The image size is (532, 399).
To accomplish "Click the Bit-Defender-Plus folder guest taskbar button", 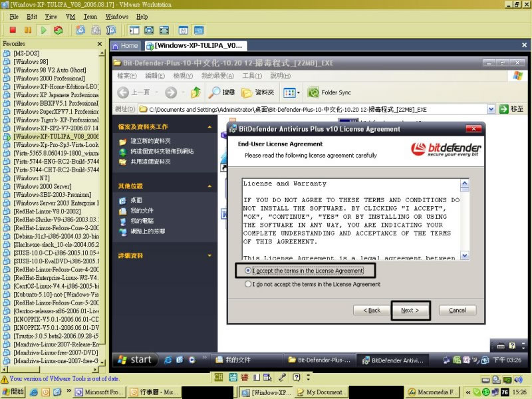I will [319, 360].
